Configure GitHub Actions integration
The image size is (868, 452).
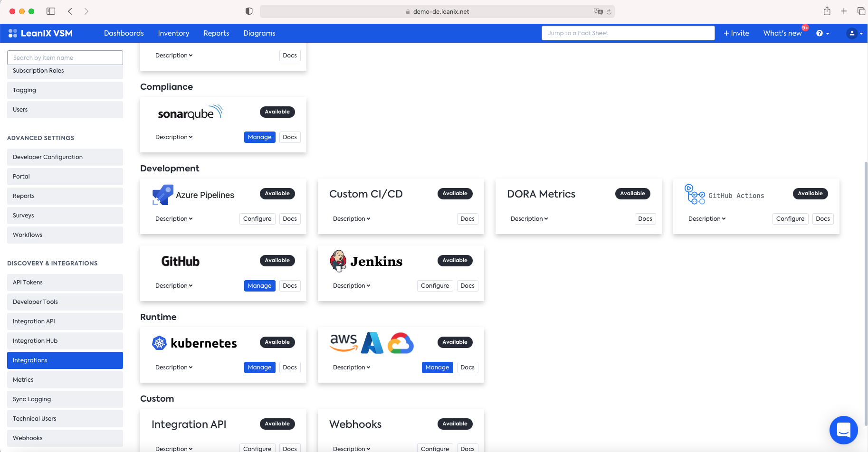[x=790, y=219]
